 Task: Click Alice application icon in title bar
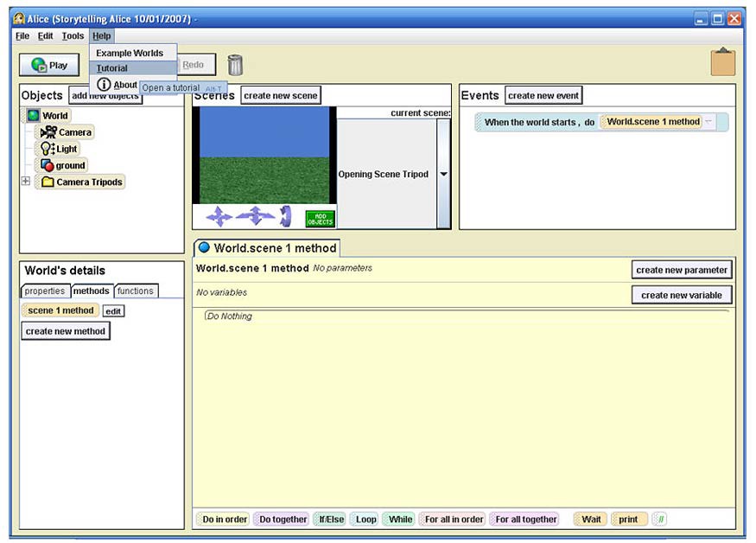click(x=19, y=19)
